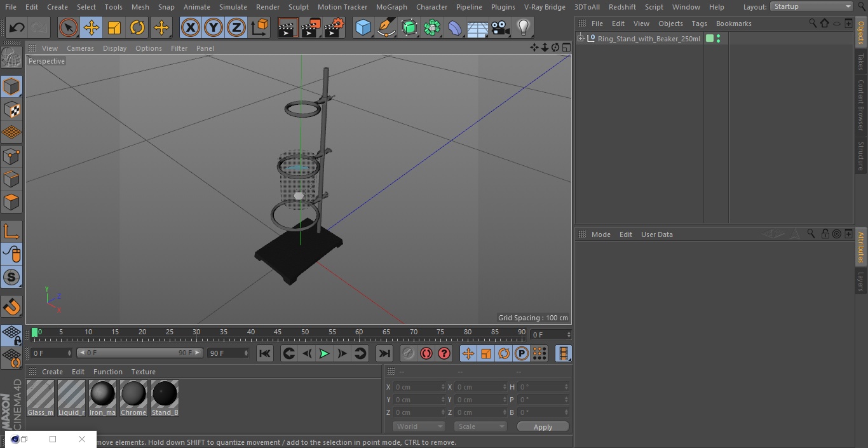Click the Undo arrow icon
Screen dimensions: 868x448
coord(17,28)
